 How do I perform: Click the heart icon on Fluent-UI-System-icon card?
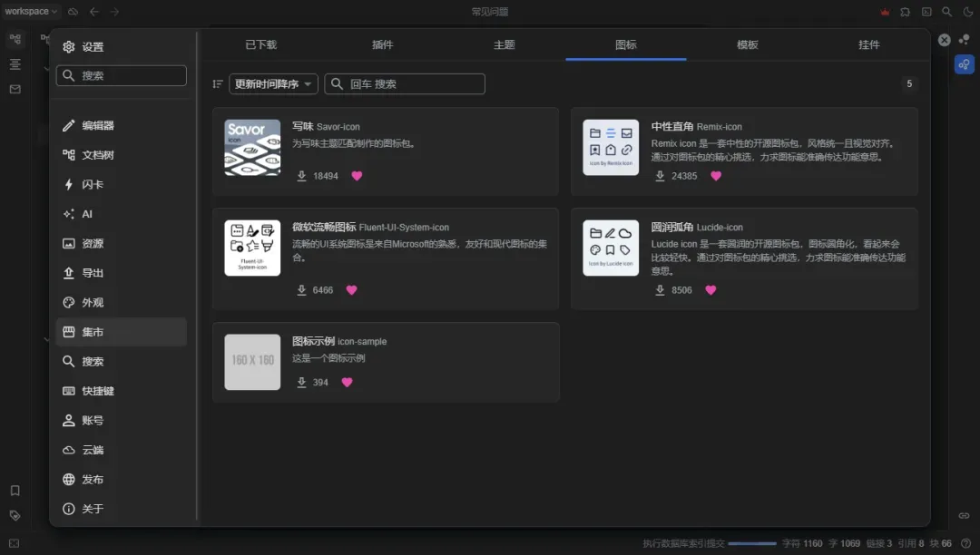[x=352, y=290]
